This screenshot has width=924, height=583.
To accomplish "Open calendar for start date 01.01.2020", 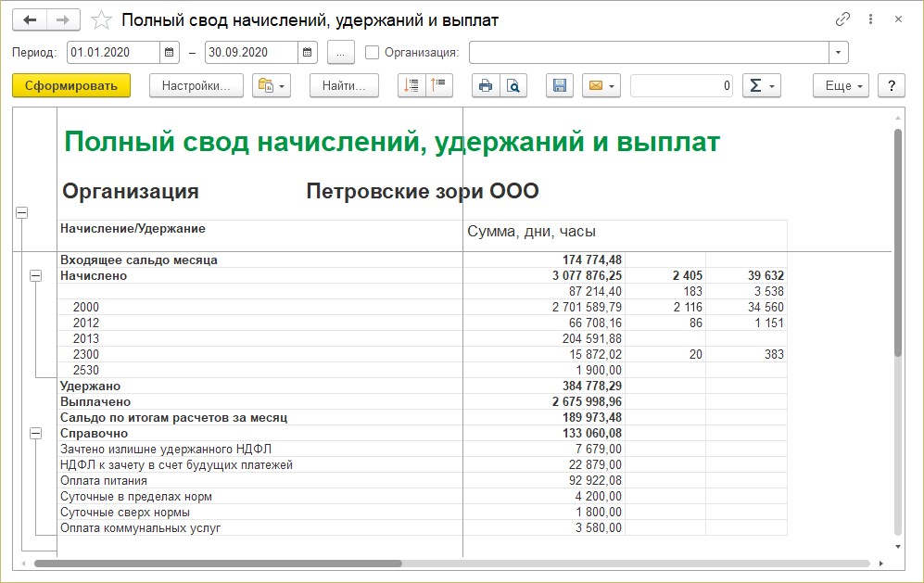I will (169, 53).
